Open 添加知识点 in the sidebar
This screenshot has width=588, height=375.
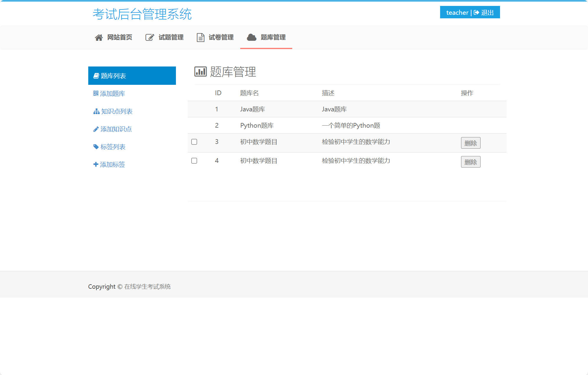116,129
